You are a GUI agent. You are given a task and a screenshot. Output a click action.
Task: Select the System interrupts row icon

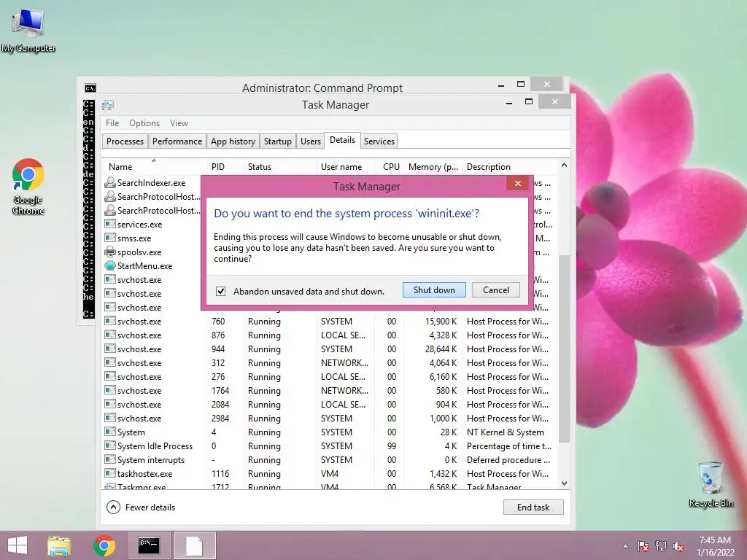pyautogui.click(x=110, y=459)
